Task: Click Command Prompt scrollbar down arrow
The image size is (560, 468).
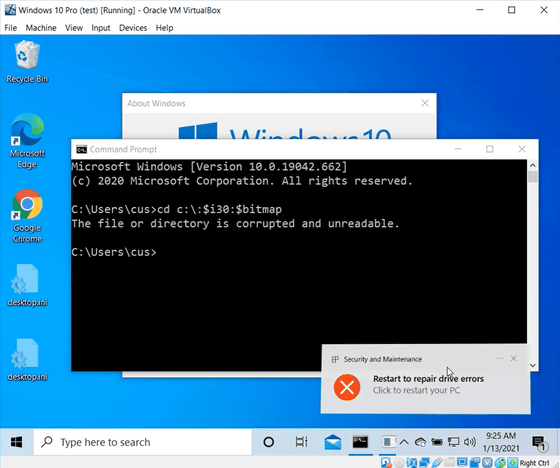Action: click(x=532, y=365)
